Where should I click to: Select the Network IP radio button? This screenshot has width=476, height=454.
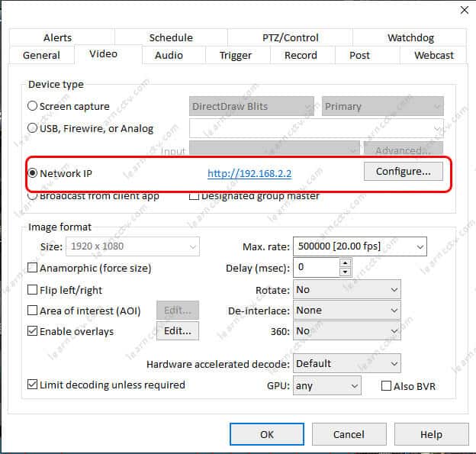coord(33,172)
